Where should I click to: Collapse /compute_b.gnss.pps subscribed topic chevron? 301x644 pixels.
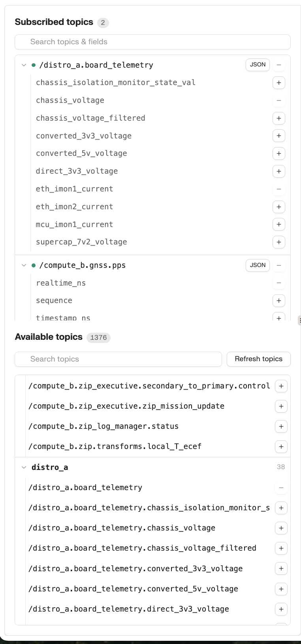tap(24, 265)
